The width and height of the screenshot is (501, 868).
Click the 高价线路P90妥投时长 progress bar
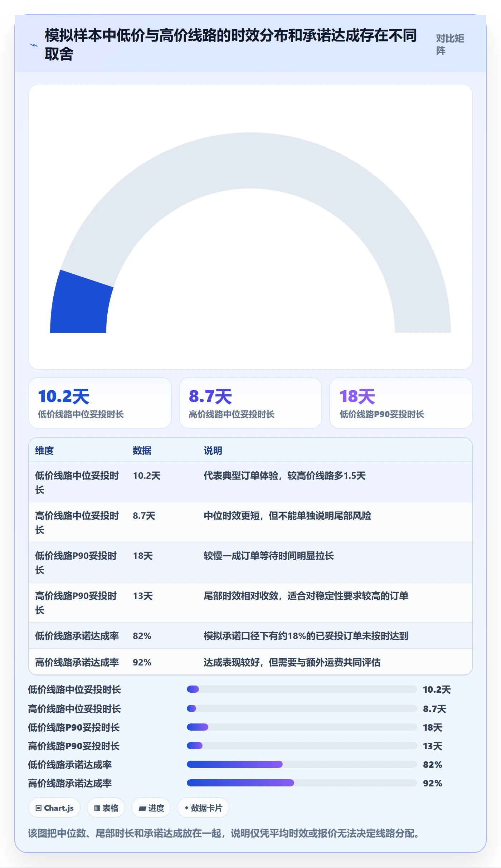[x=302, y=746]
